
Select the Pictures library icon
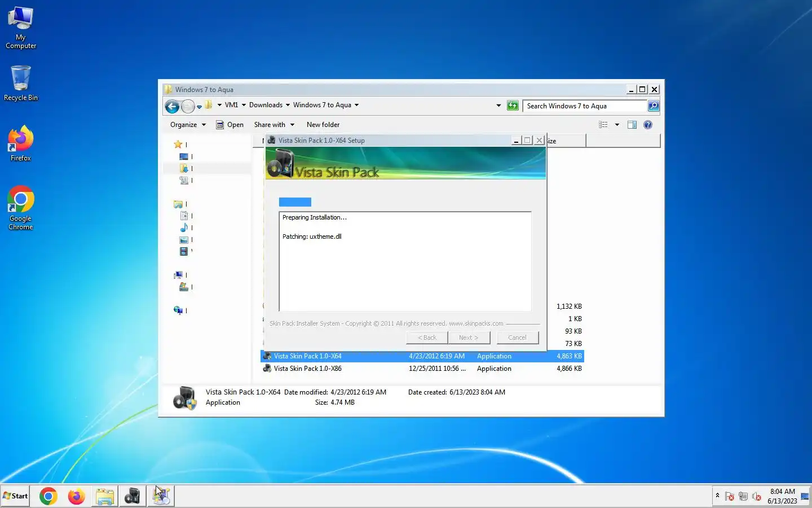[x=184, y=240]
